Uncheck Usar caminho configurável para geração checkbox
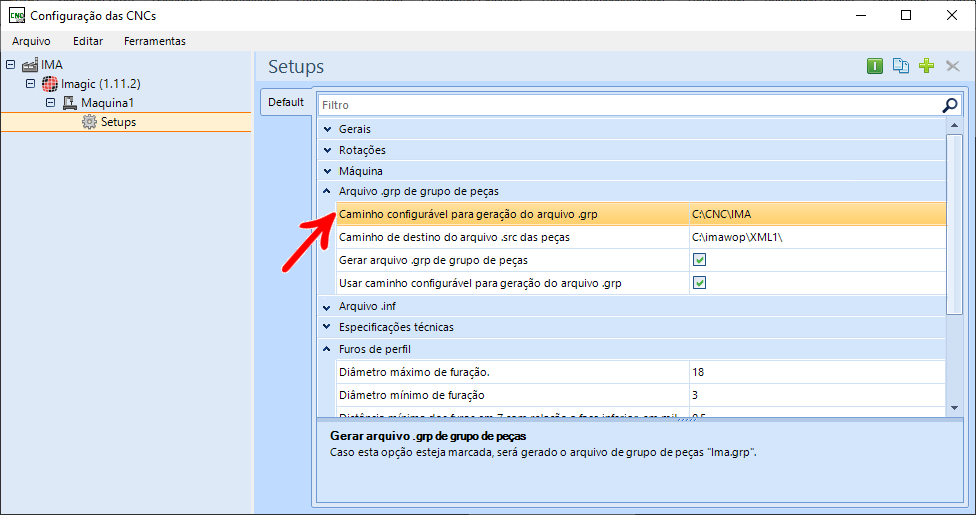This screenshot has width=979, height=524. 699,283
